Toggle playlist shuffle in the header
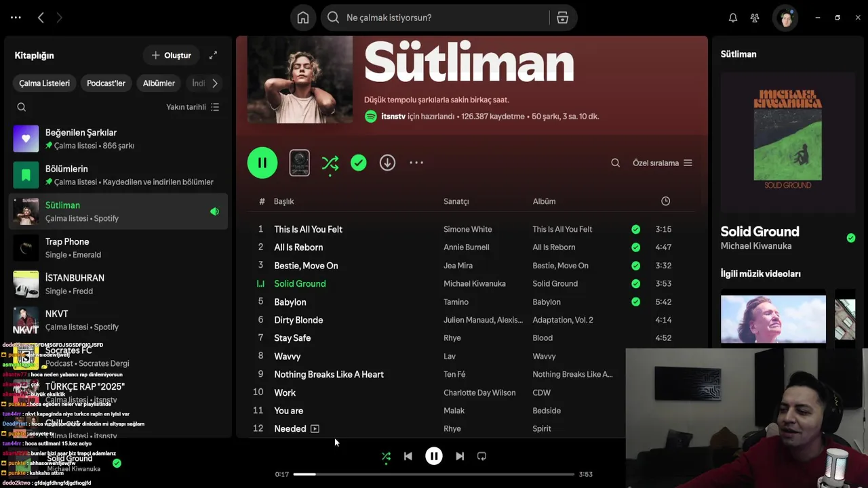Screen dimensions: 868x488 coord(330,163)
